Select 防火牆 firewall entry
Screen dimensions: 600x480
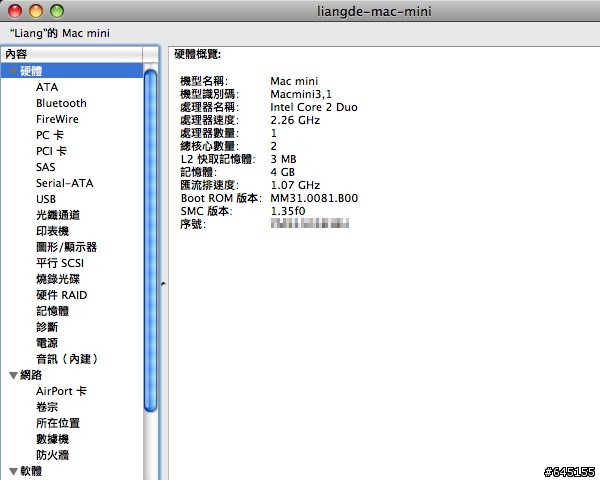point(52,455)
